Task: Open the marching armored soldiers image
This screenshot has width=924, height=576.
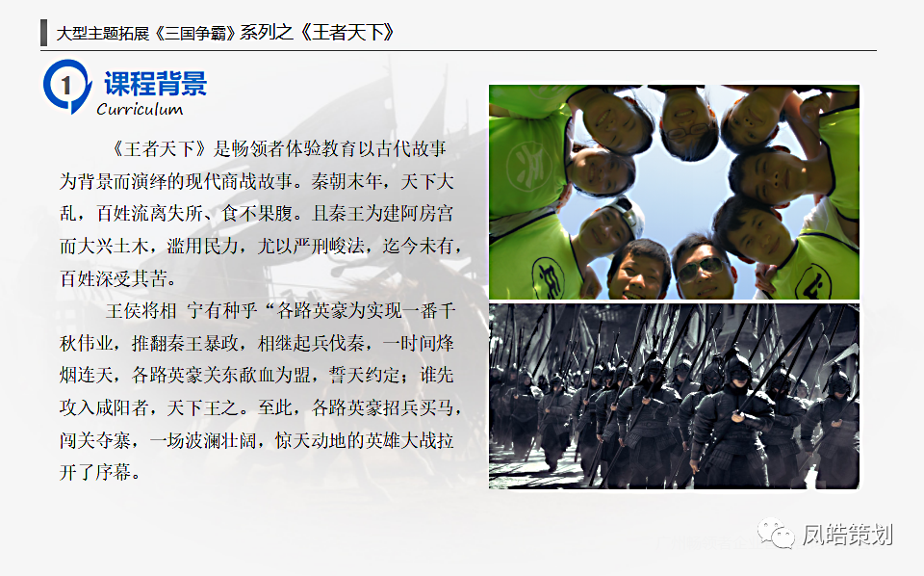Action: (674, 396)
